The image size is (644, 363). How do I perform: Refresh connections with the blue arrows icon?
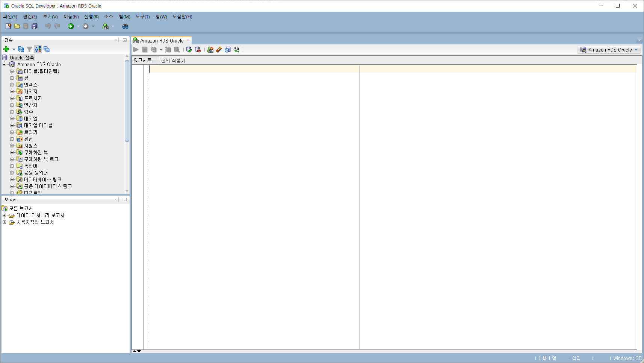21,49
